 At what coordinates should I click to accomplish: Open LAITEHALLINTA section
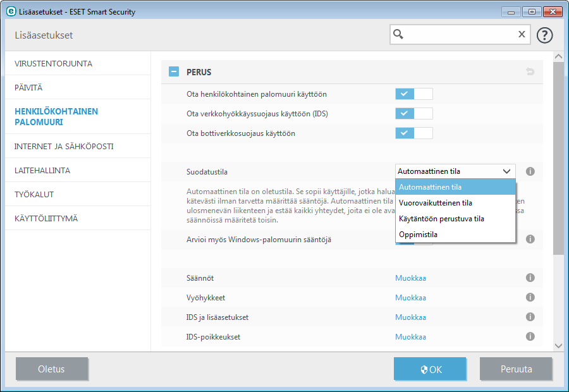(x=78, y=170)
